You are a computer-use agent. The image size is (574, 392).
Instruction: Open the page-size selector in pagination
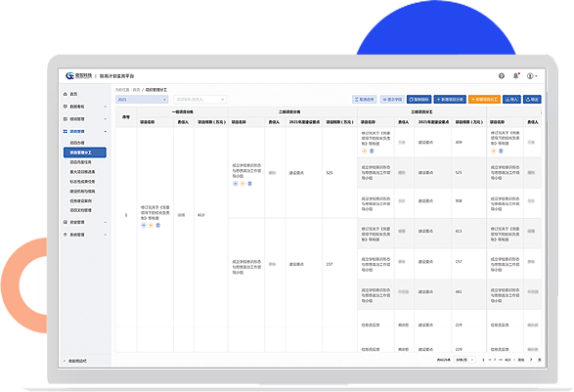pos(464,360)
